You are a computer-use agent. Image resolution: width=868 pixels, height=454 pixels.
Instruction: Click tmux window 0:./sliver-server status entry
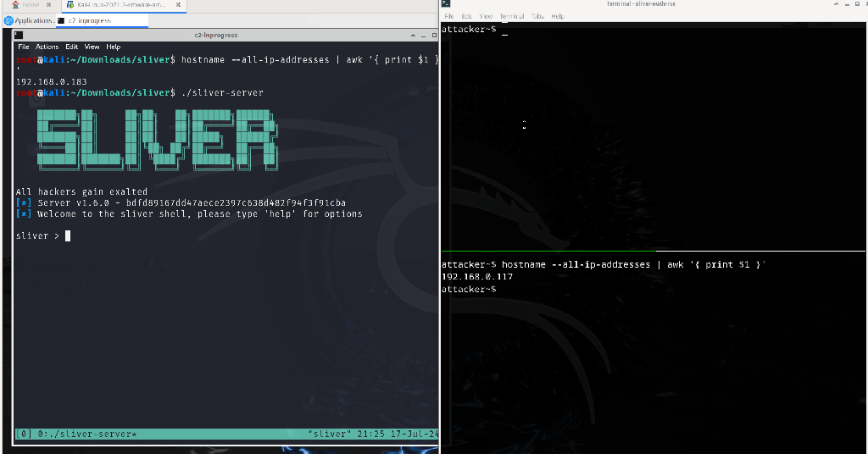[x=87, y=434]
